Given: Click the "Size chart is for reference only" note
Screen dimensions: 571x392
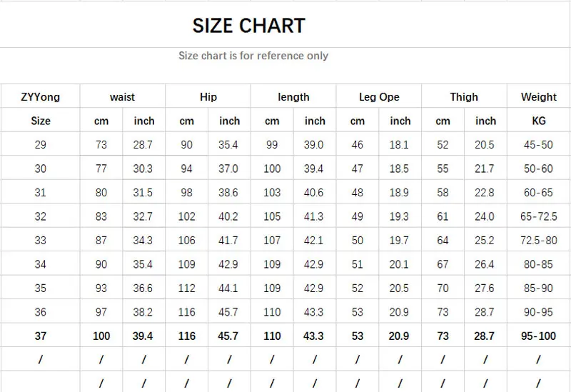Looking at the screenshot, I should pos(253,56).
